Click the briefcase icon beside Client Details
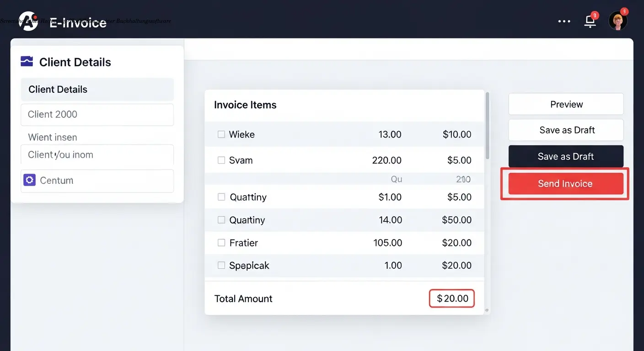644x351 pixels. (27, 61)
